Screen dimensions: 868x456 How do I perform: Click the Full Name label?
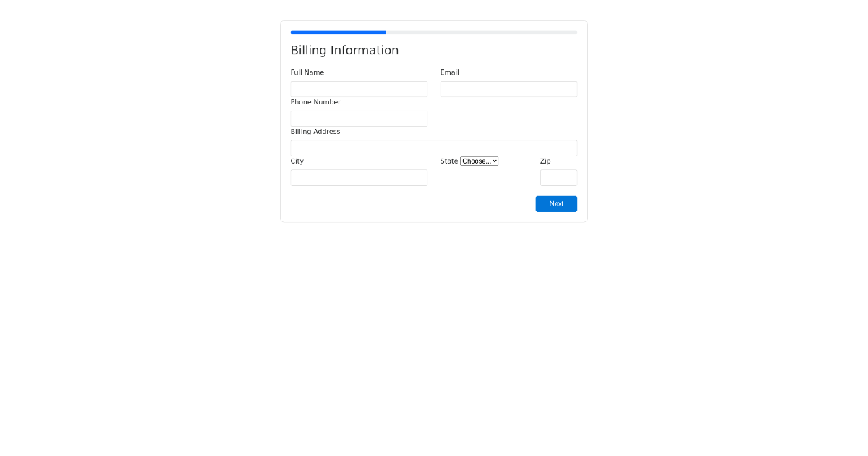click(x=307, y=72)
